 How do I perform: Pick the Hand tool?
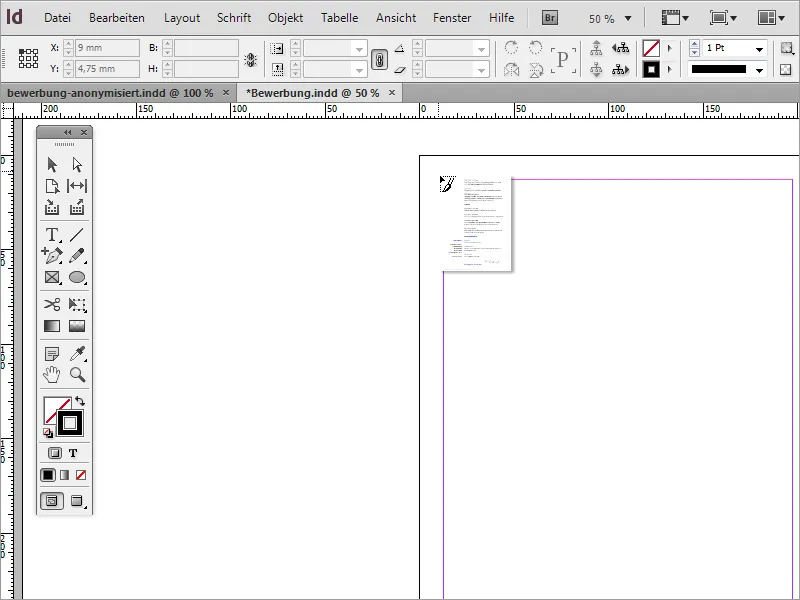pyautogui.click(x=52, y=375)
